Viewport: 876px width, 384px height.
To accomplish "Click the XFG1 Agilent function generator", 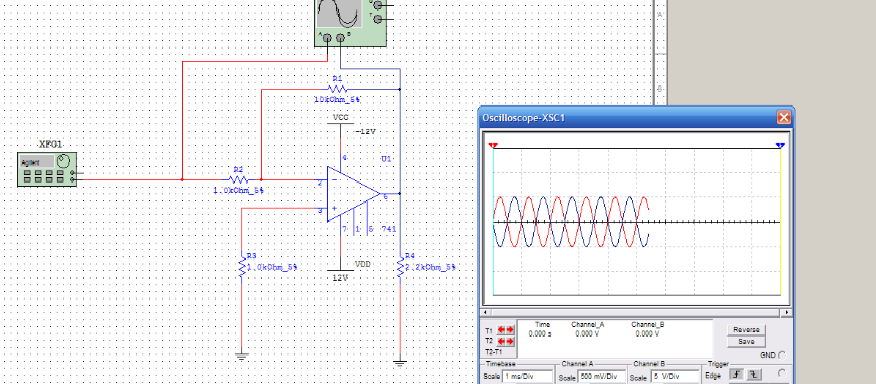I will coord(47,169).
